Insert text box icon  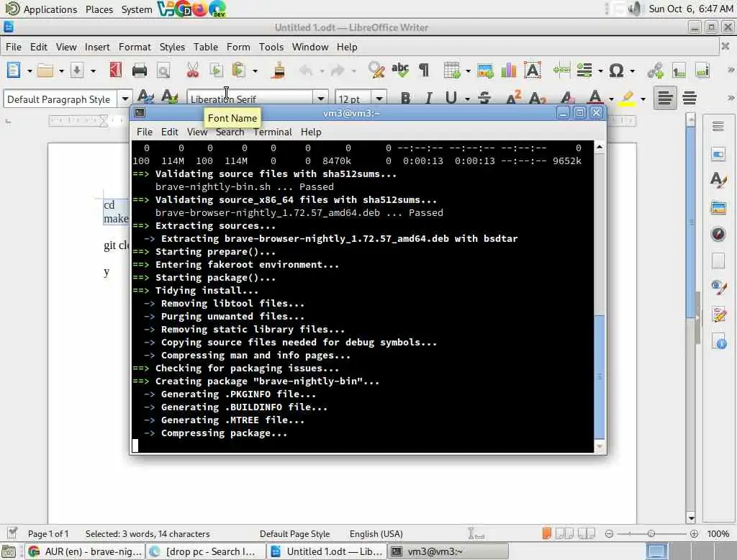click(x=532, y=71)
